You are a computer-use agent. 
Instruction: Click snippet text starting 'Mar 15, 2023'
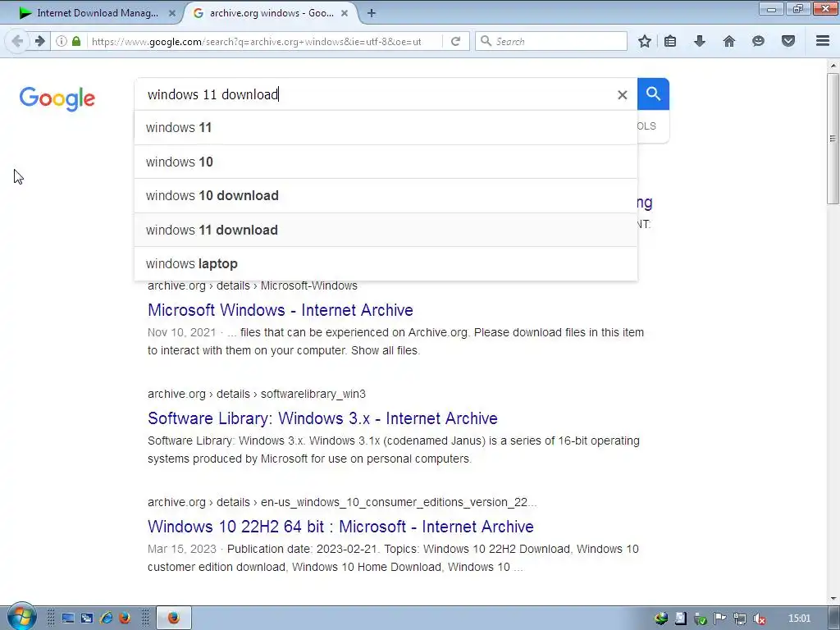tap(393, 558)
